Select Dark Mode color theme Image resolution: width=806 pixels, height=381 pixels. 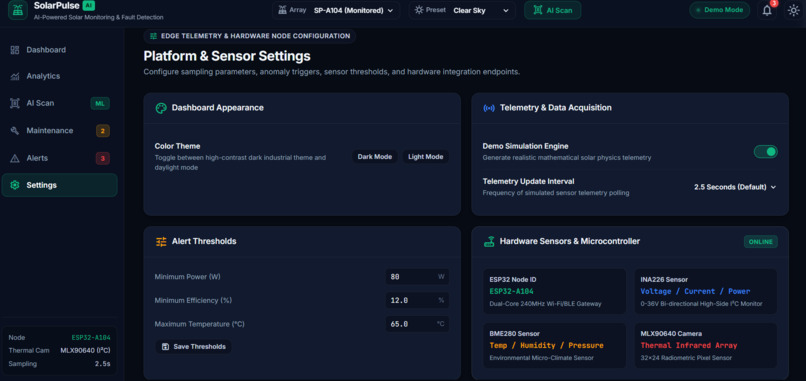point(375,157)
